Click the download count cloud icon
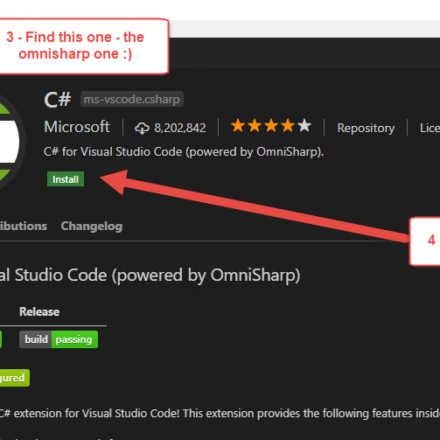 coord(142,128)
